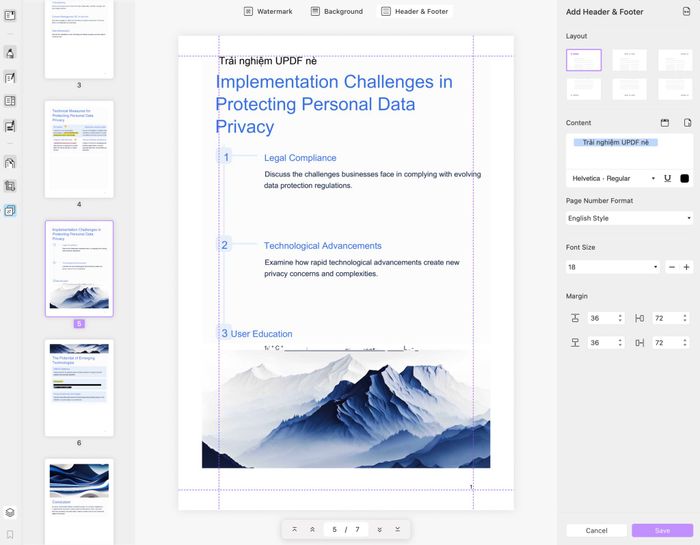Open the font size 18 dropdown
The image size is (700, 545).
click(x=613, y=267)
